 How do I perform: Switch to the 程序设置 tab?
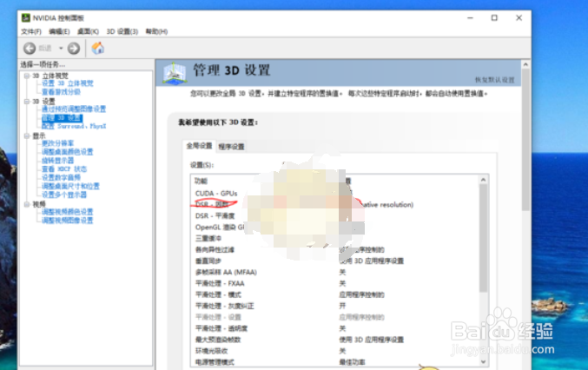(231, 147)
